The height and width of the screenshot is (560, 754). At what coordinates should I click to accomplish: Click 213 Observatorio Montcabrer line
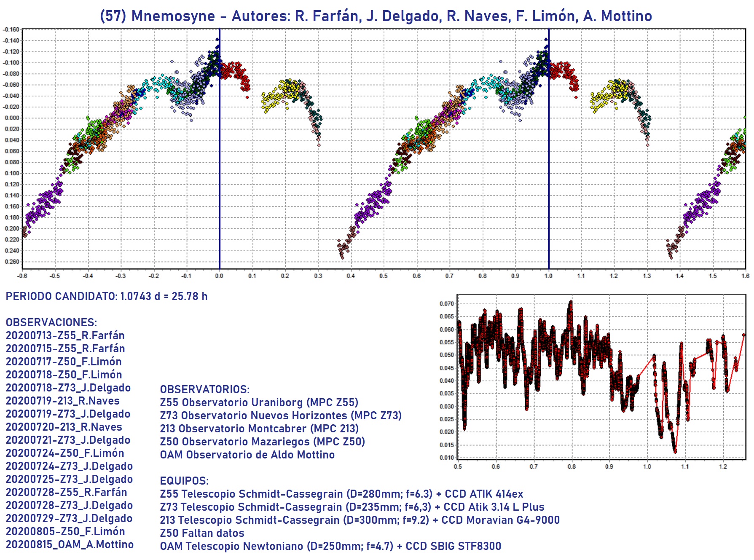(x=259, y=429)
